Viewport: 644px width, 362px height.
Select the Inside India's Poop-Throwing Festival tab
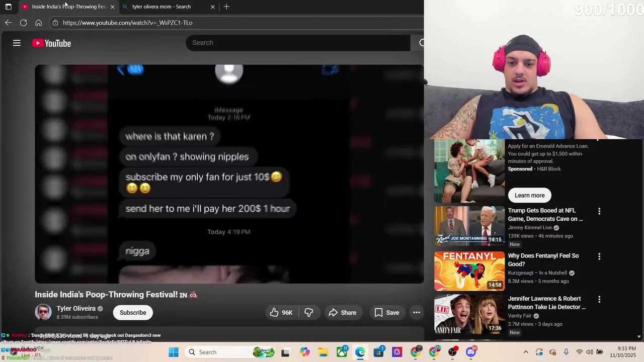[68, 7]
